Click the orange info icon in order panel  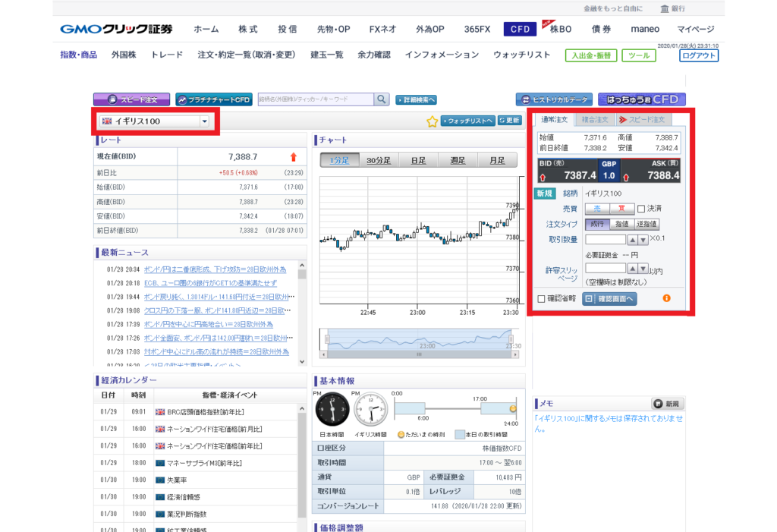tap(666, 298)
